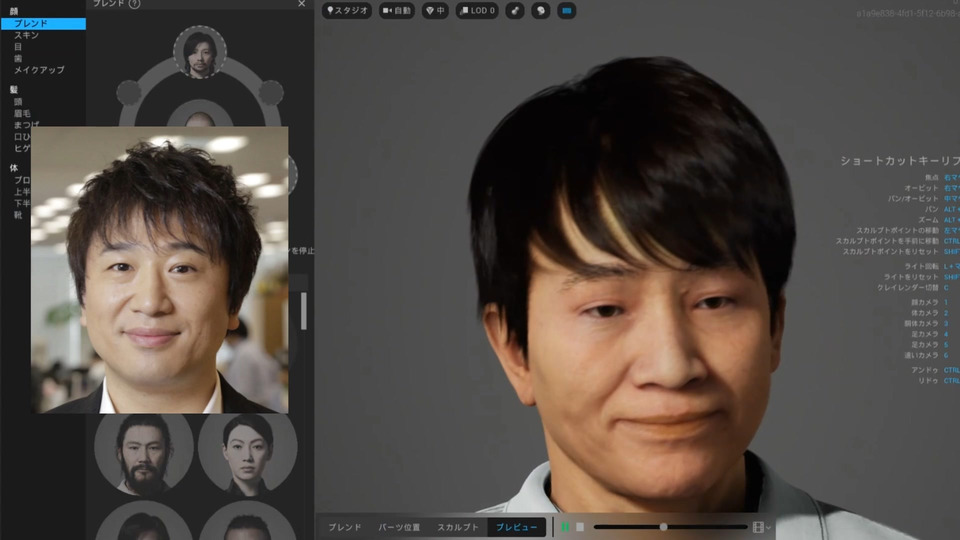Toggle the clay render brush icon
Image resolution: width=960 pixels, height=540 pixels.
point(515,10)
